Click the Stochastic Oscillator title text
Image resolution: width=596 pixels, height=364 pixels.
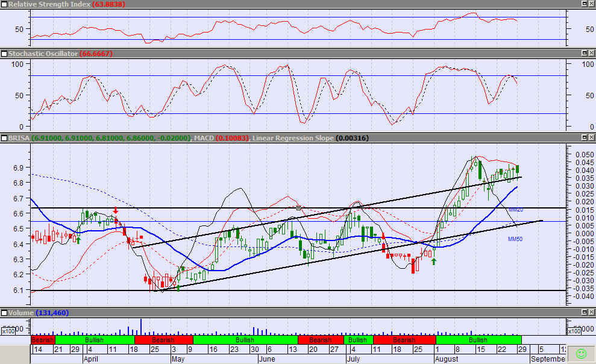tap(43, 54)
